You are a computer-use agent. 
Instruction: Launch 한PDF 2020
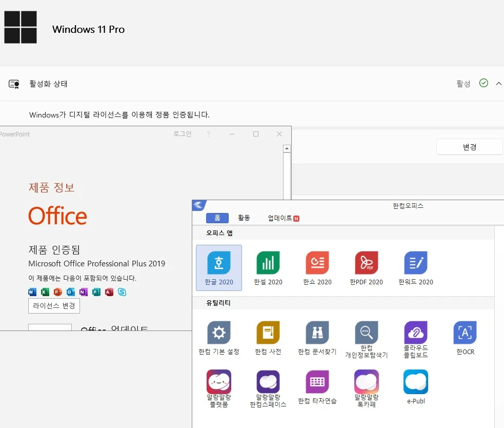tap(367, 268)
